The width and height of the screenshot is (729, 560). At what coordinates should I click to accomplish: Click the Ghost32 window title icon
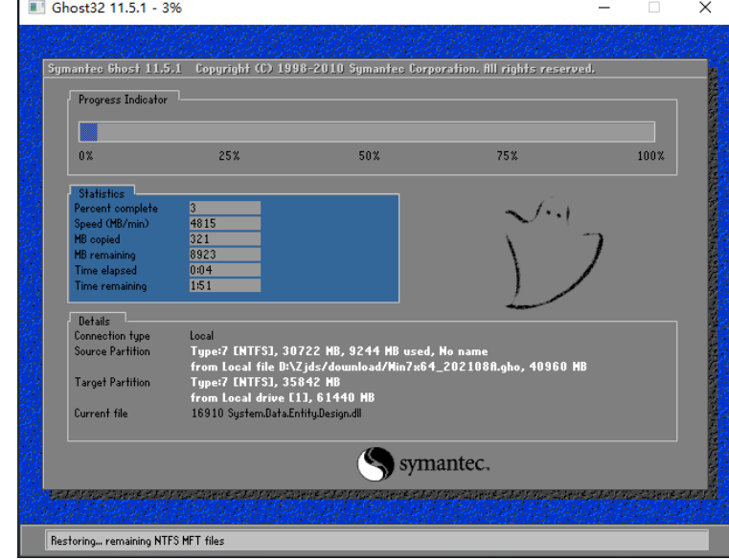tap(36, 7)
